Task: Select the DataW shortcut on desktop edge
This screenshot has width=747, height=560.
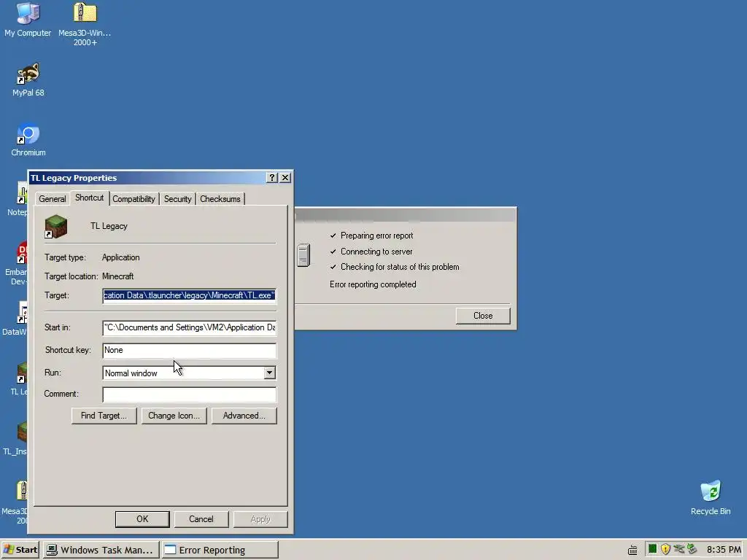Action: [14, 319]
